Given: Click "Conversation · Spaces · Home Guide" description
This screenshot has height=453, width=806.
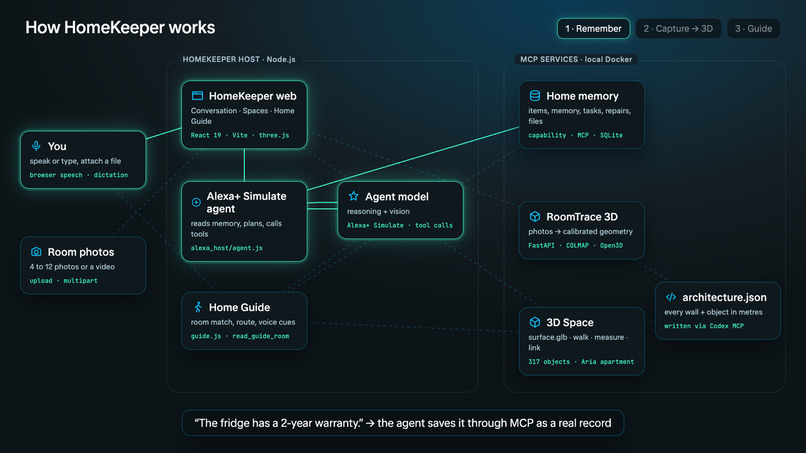Looking at the screenshot, I should tap(243, 116).
